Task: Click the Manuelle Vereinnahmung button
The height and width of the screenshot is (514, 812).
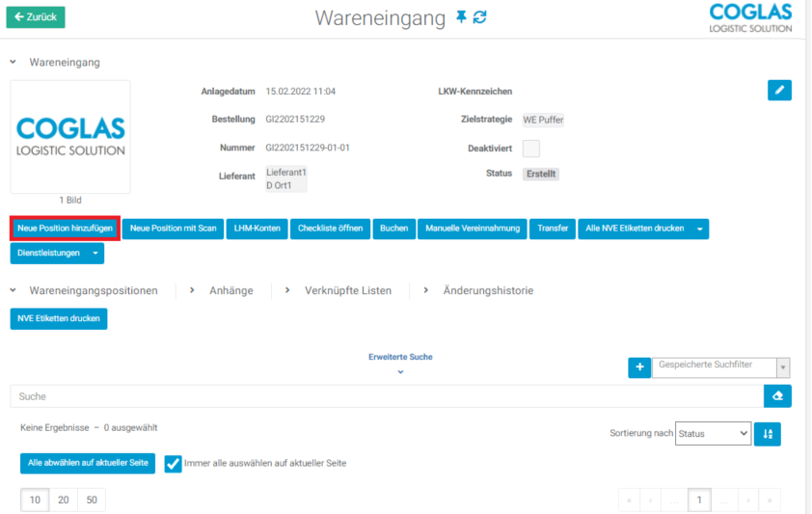Action: 473,229
